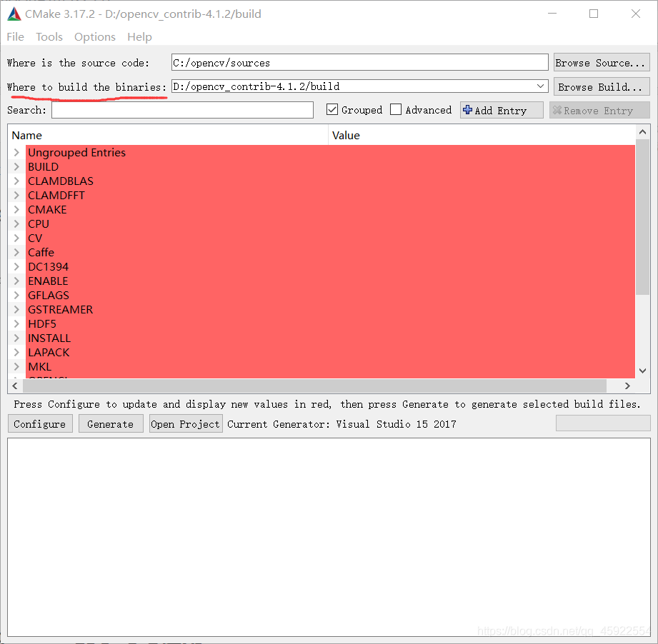Click the Browse Source button
The width and height of the screenshot is (658, 644).
(x=602, y=62)
